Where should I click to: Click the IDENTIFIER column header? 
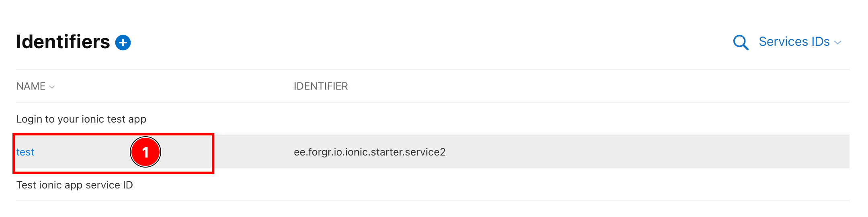point(321,86)
